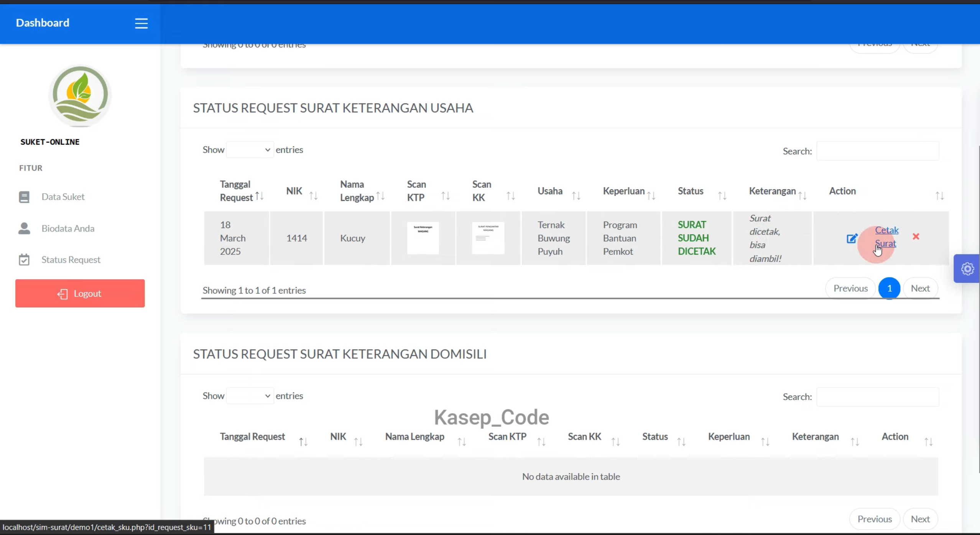Select page 1 of Usaha table

pyautogui.click(x=889, y=288)
